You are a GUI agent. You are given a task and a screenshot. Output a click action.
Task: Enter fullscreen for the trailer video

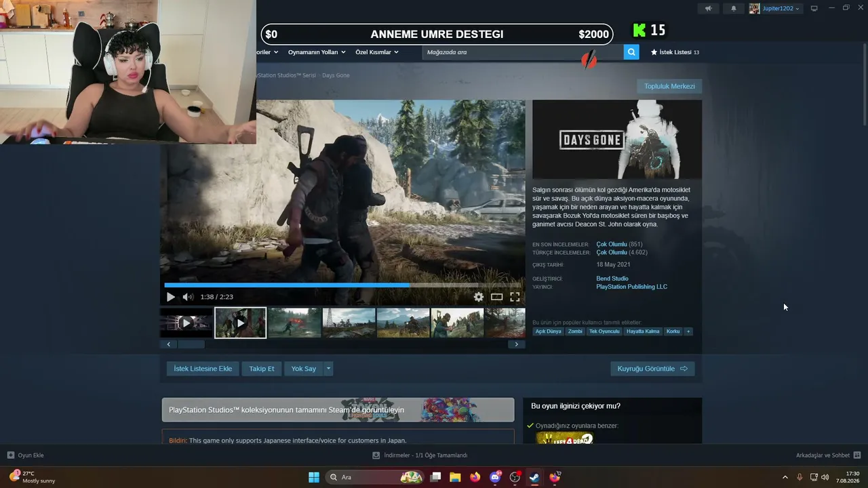[515, 297]
